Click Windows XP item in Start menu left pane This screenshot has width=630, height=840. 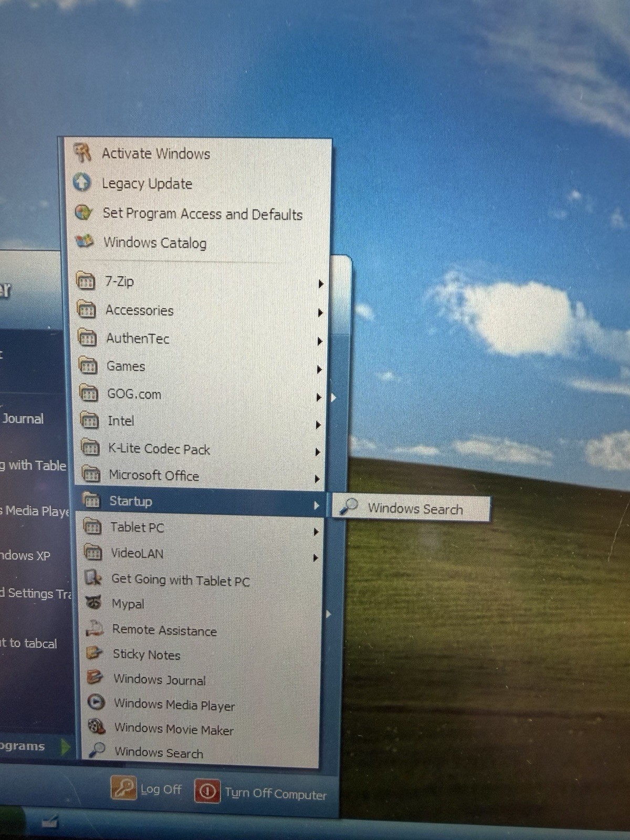click(25, 555)
